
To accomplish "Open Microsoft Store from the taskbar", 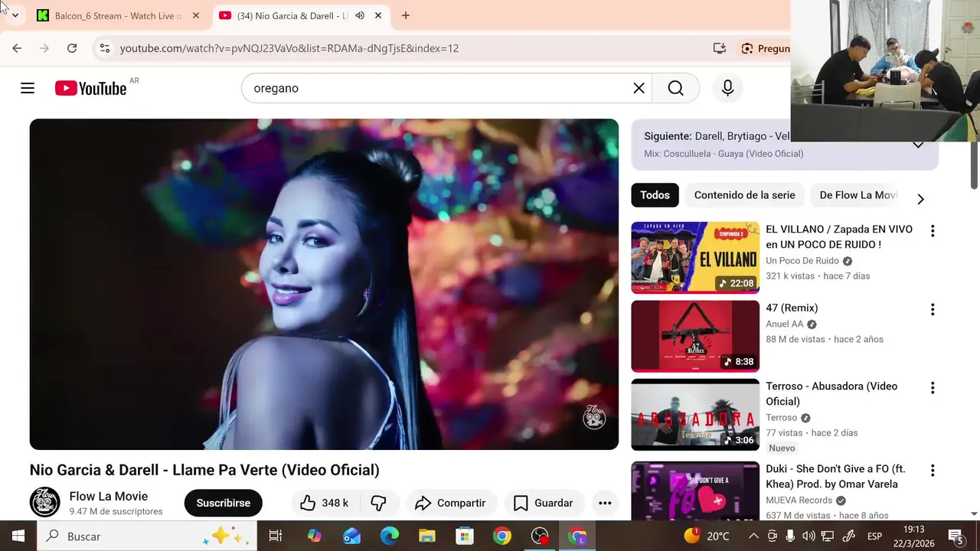I will click(x=465, y=536).
